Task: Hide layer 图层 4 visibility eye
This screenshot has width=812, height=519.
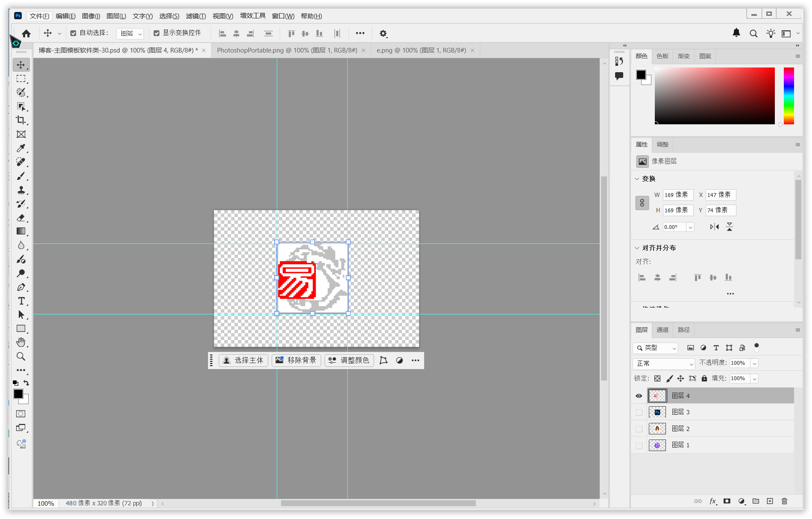Action: pyautogui.click(x=639, y=396)
